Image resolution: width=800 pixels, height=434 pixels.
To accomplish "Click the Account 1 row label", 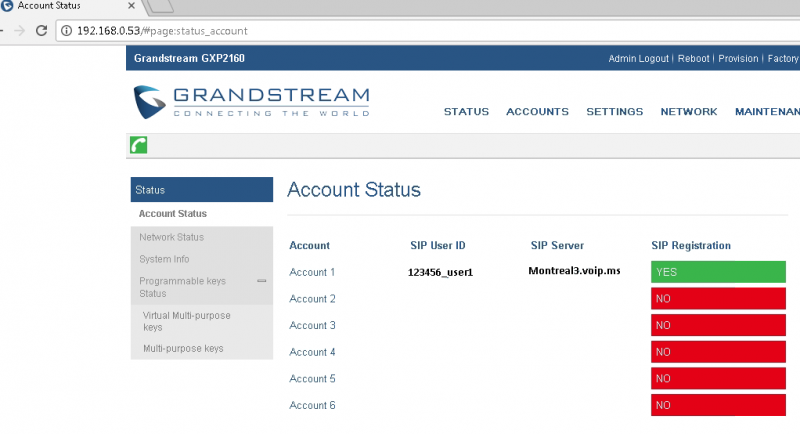I will pos(312,272).
